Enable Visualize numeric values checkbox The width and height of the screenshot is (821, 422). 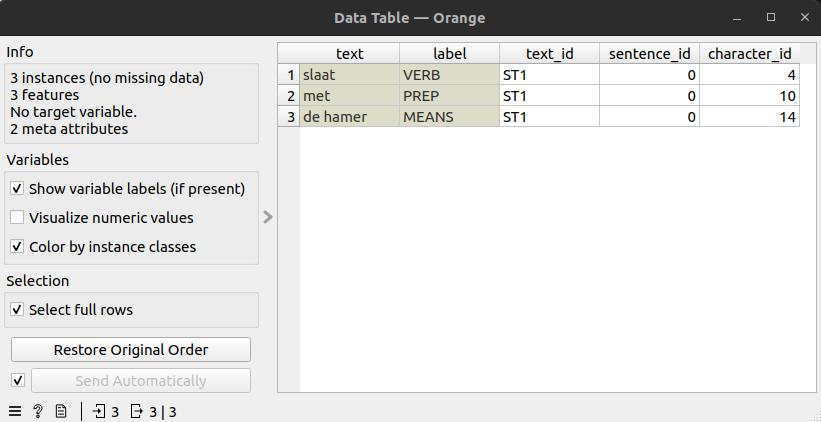[x=17, y=217]
